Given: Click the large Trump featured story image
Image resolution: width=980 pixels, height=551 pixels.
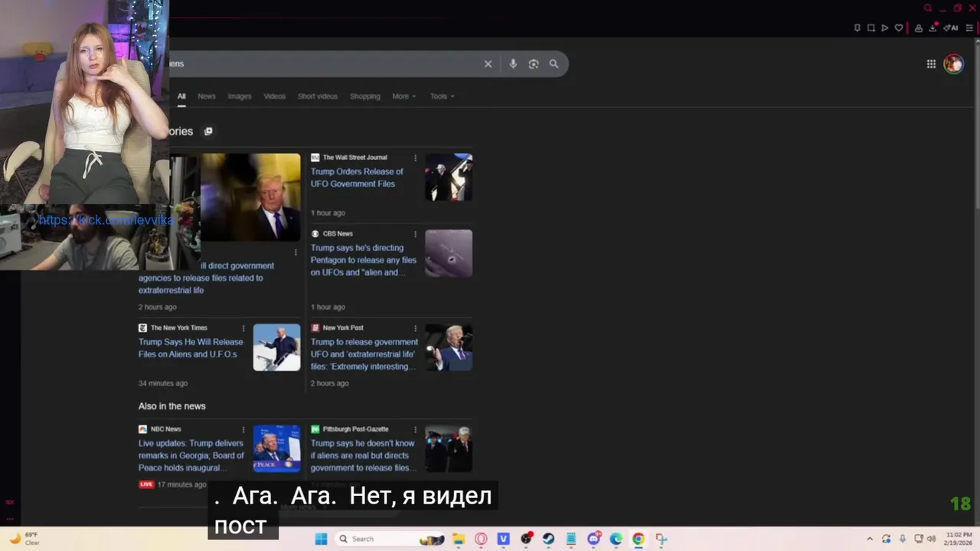Looking at the screenshot, I should (250, 197).
